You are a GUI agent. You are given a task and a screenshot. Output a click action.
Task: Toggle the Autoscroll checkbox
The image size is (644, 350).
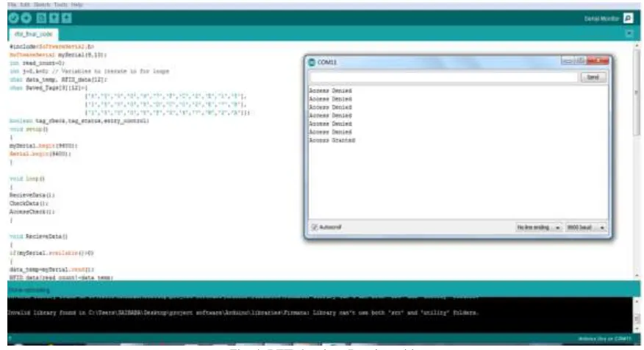pos(315,227)
